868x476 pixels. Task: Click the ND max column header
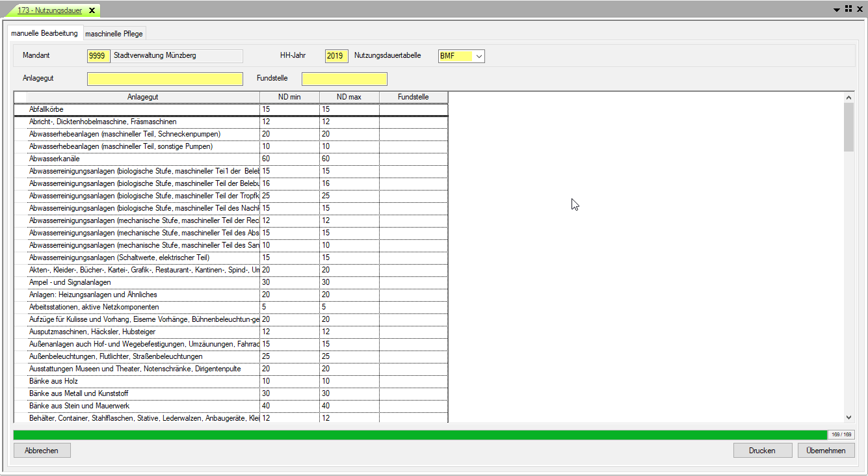[x=349, y=97]
